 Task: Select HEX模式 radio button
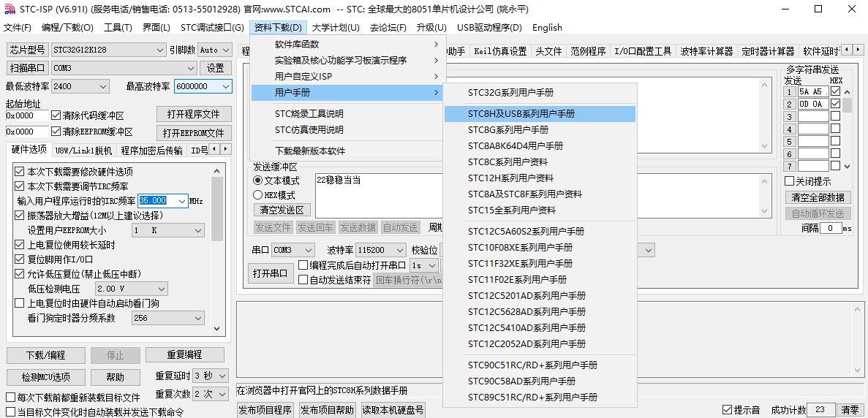click(258, 195)
